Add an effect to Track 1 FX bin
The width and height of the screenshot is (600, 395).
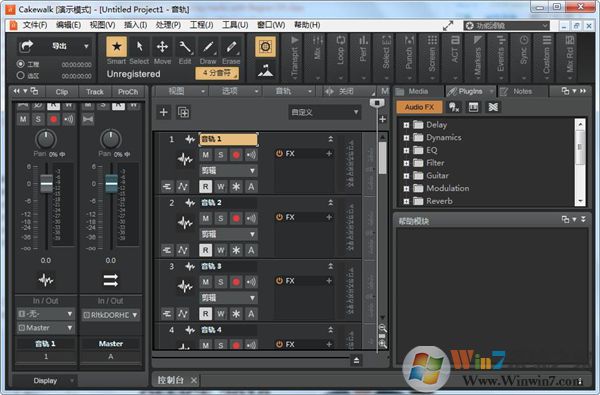click(x=329, y=153)
